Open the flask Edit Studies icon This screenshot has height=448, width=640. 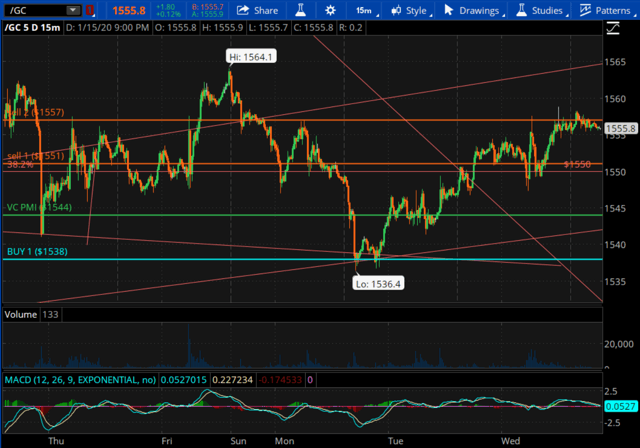300,10
